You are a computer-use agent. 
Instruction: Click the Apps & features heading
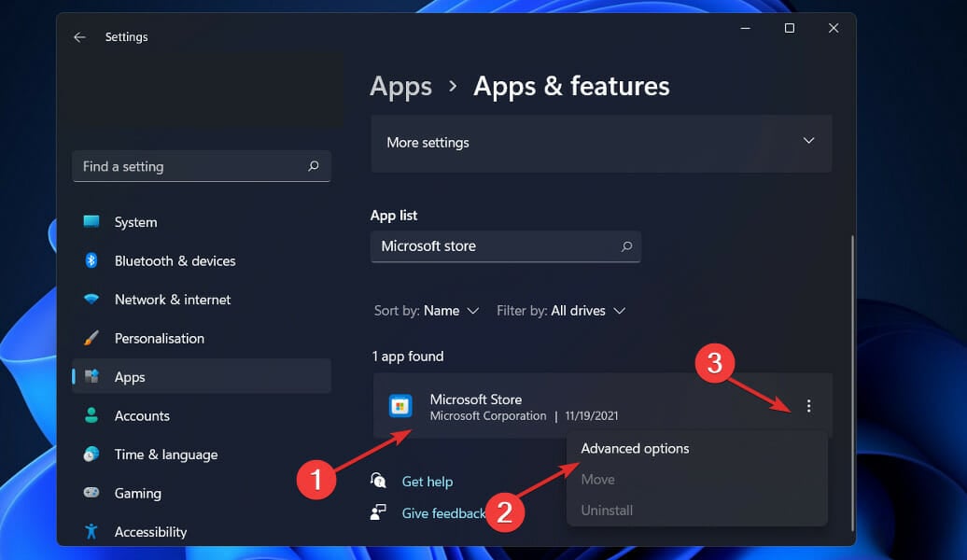pyautogui.click(x=571, y=87)
